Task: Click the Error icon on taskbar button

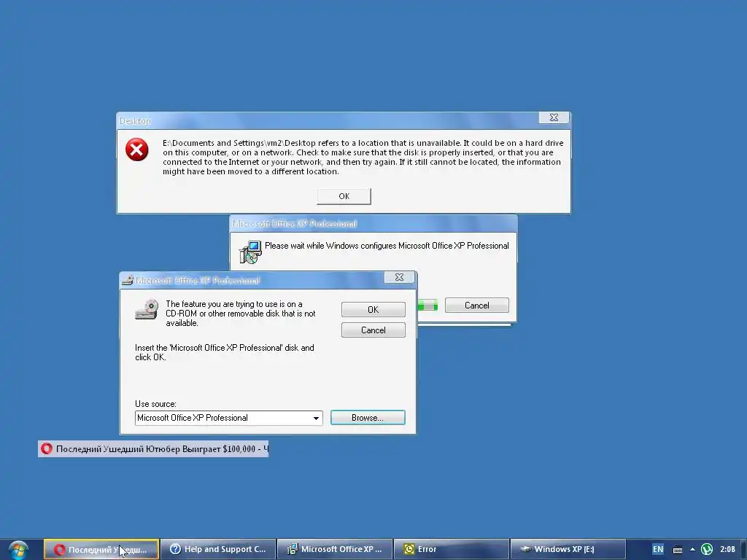Action: [409, 549]
